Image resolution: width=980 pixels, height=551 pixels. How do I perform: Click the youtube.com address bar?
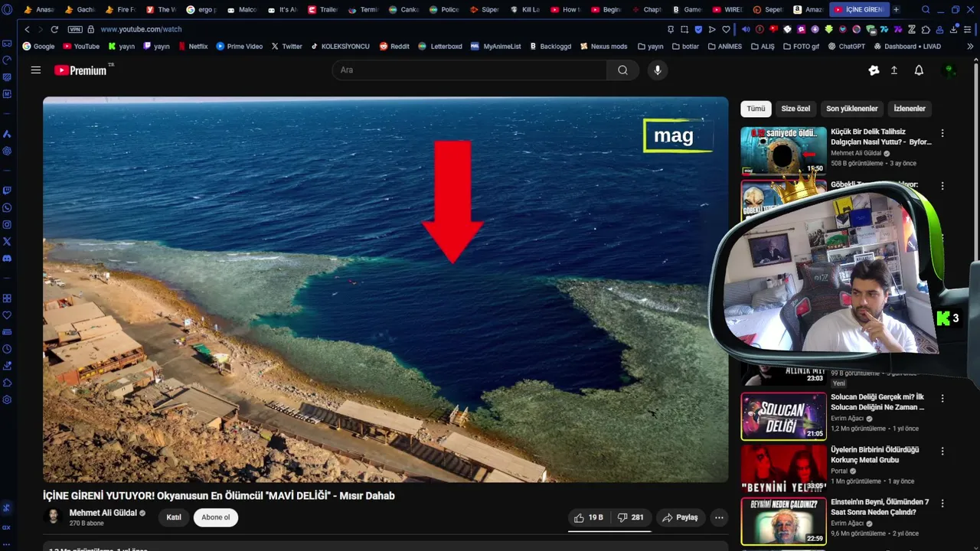[142, 29]
